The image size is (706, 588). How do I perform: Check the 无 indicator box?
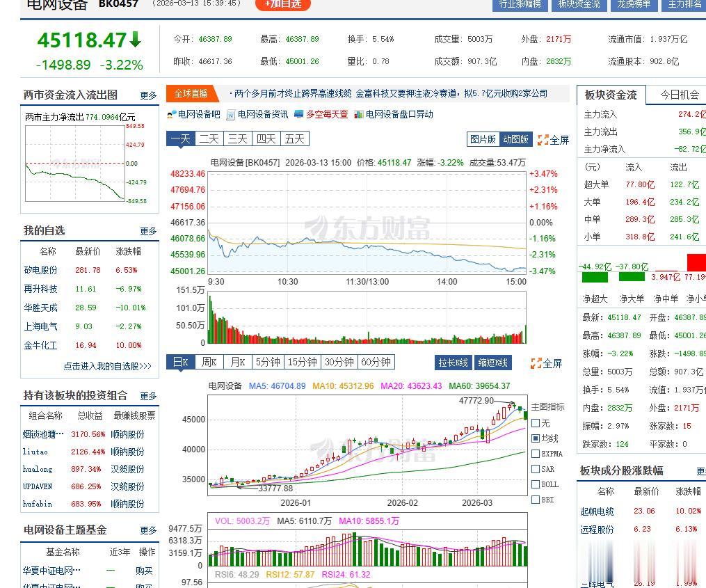pyautogui.click(x=536, y=423)
